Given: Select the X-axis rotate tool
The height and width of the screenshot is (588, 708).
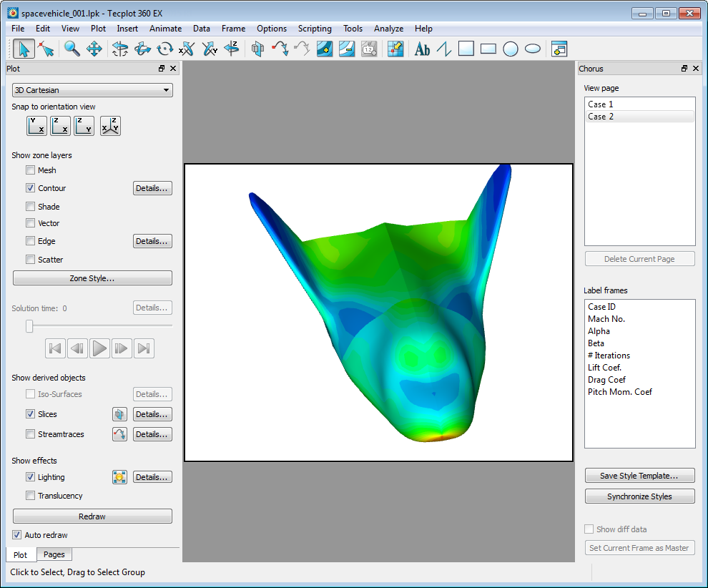Looking at the screenshot, I should [187, 49].
